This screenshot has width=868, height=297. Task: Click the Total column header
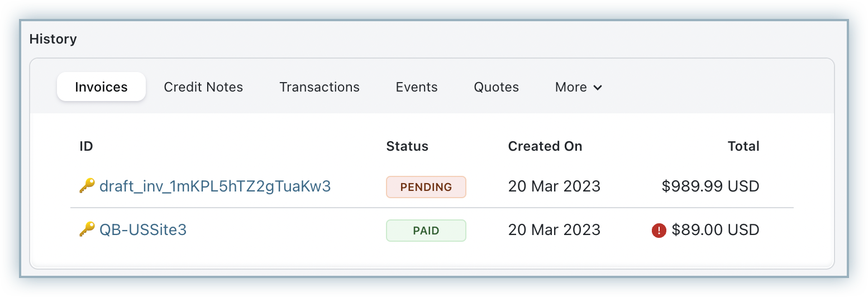(743, 146)
